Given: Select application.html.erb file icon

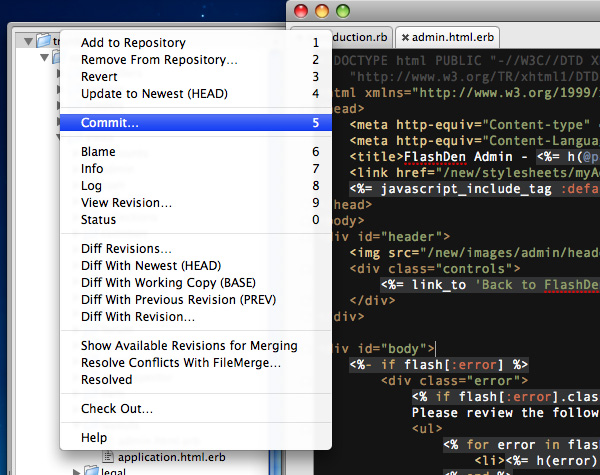Looking at the screenshot, I should tap(106, 456).
